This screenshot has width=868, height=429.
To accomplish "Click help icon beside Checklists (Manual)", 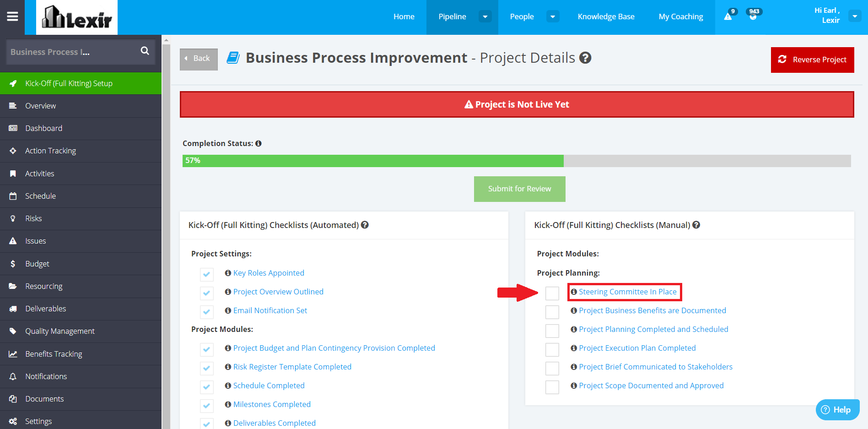I will coord(696,225).
